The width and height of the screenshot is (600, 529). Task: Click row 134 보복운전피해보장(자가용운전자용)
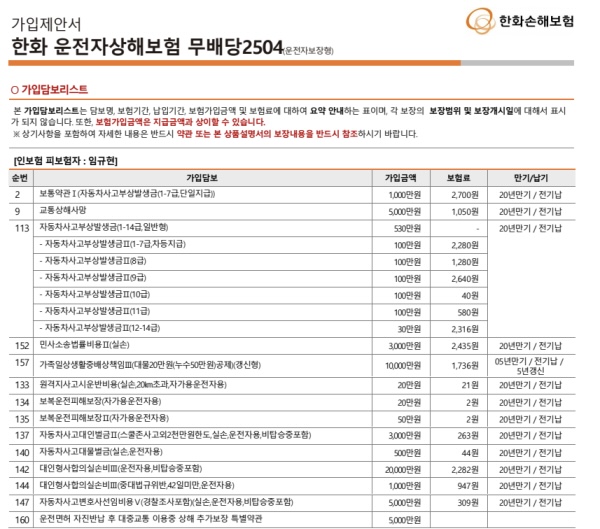pyautogui.click(x=292, y=403)
